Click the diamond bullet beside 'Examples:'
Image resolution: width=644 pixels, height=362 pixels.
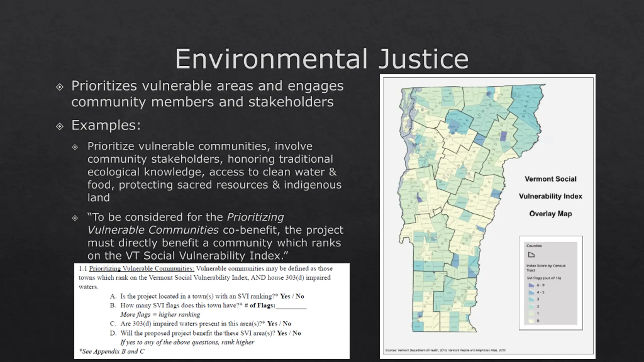click(x=60, y=126)
